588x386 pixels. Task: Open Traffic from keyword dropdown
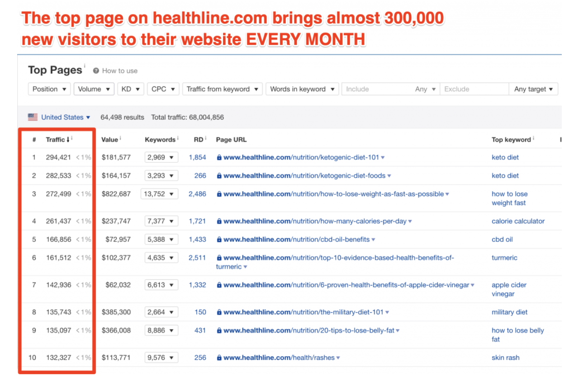(222, 89)
